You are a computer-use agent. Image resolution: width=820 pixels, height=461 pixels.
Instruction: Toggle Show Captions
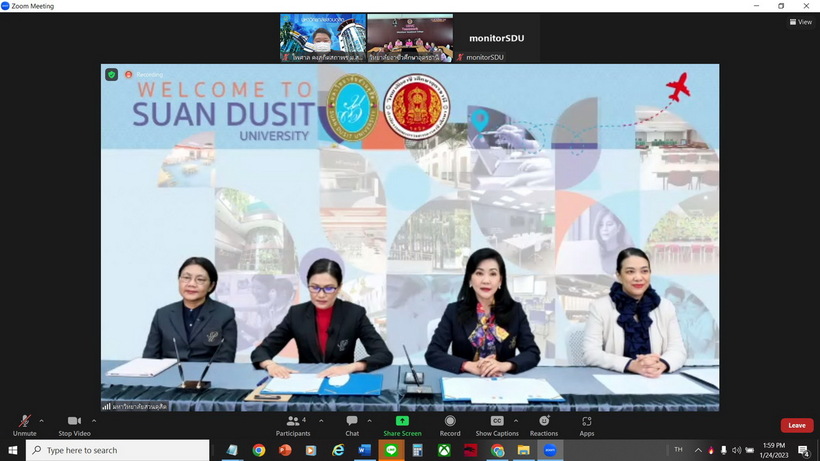tap(497, 425)
